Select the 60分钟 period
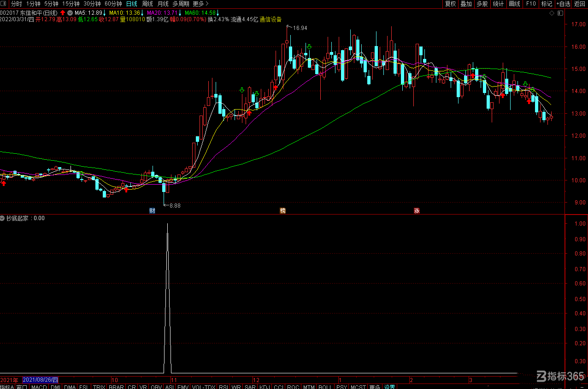The image size is (588, 389). (x=113, y=4)
